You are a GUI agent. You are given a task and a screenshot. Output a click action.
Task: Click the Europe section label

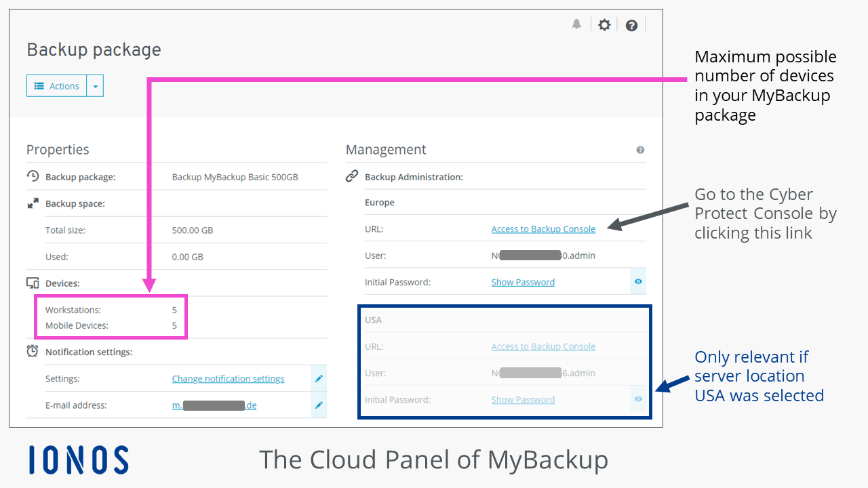[380, 203]
